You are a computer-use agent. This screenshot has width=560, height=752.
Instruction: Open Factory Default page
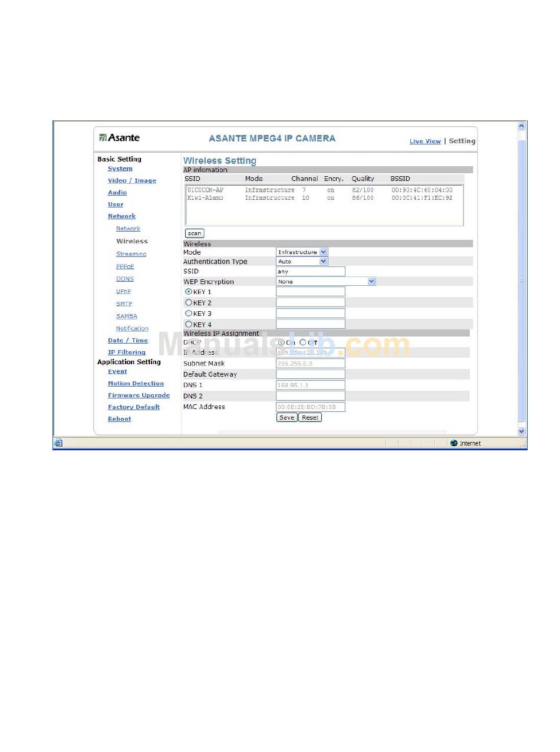click(134, 407)
